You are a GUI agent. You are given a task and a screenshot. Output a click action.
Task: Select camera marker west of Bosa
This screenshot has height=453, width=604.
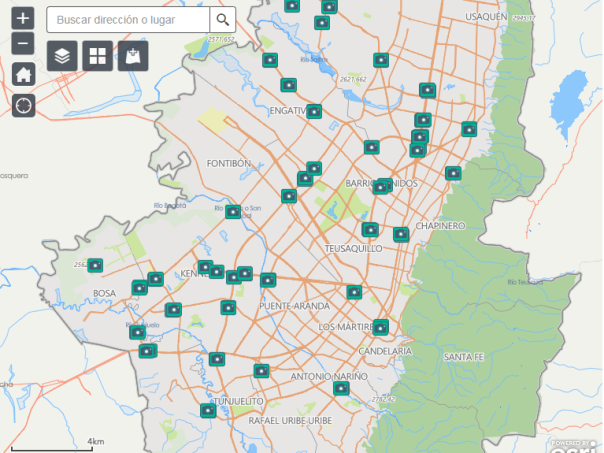(95, 266)
